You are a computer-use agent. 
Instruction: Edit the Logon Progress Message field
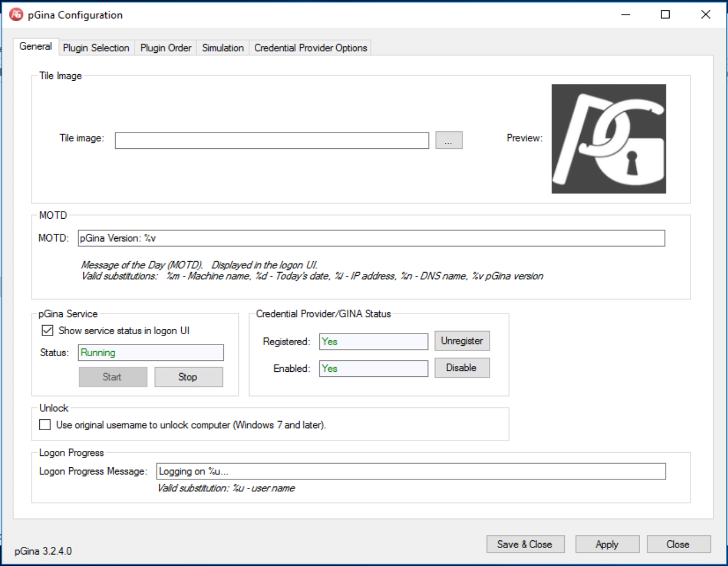click(x=410, y=471)
